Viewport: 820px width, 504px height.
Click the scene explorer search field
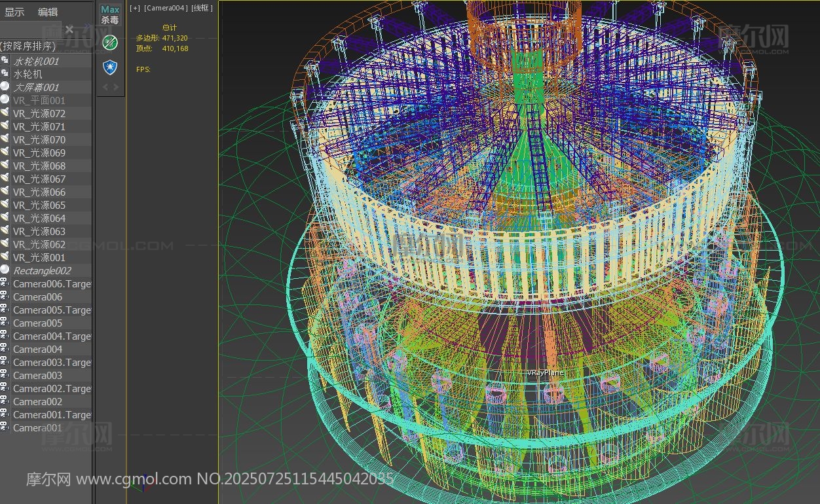click(x=30, y=29)
